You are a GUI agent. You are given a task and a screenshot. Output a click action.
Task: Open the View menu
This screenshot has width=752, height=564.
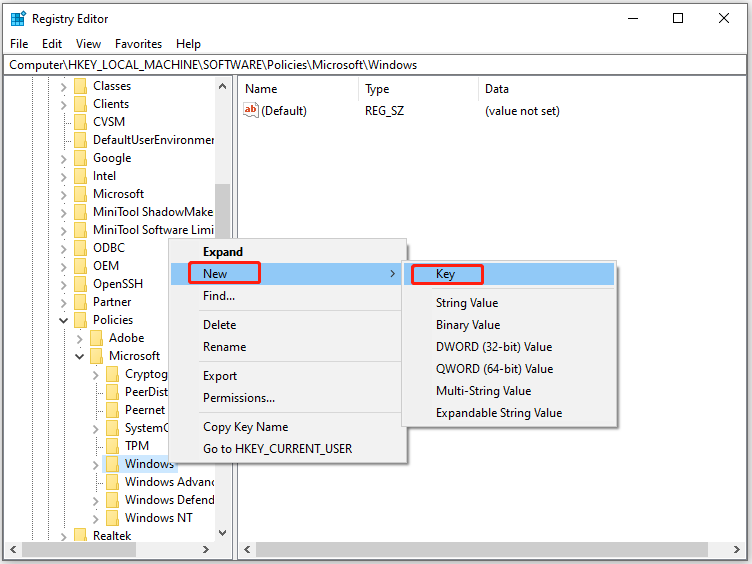click(88, 44)
